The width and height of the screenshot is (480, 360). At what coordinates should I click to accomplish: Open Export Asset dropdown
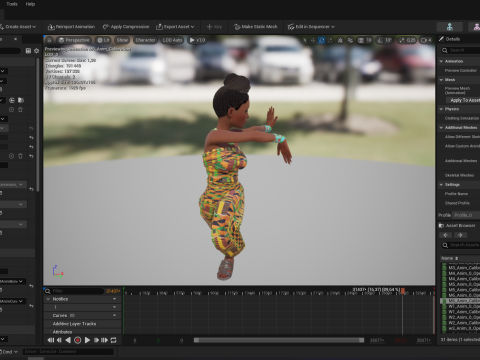click(175, 27)
